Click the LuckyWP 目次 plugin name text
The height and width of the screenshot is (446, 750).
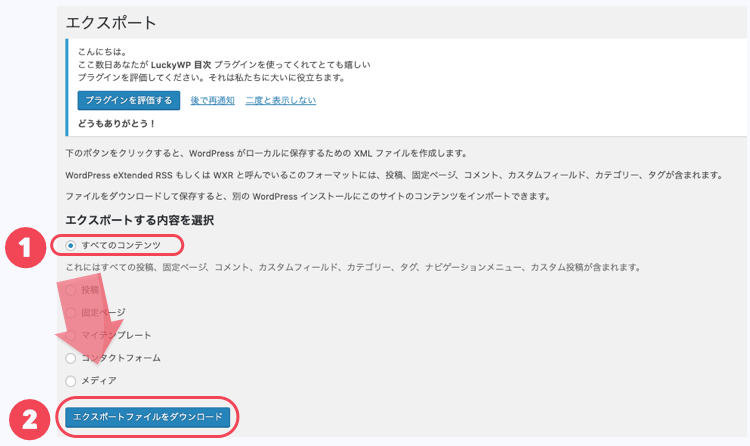point(181,65)
